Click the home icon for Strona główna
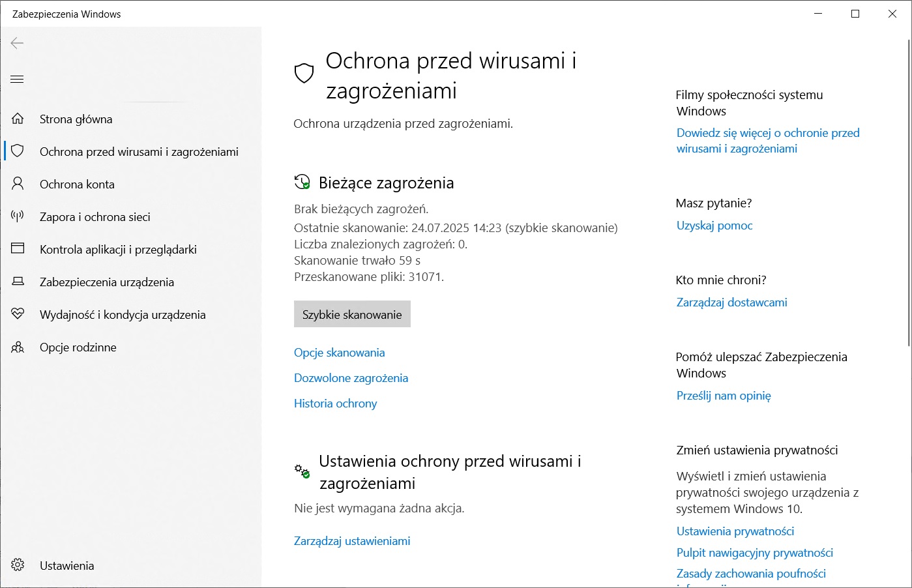 pyautogui.click(x=18, y=119)
